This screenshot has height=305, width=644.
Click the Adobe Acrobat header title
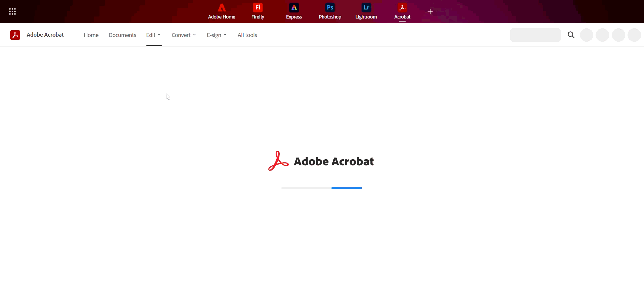(45, 35)
